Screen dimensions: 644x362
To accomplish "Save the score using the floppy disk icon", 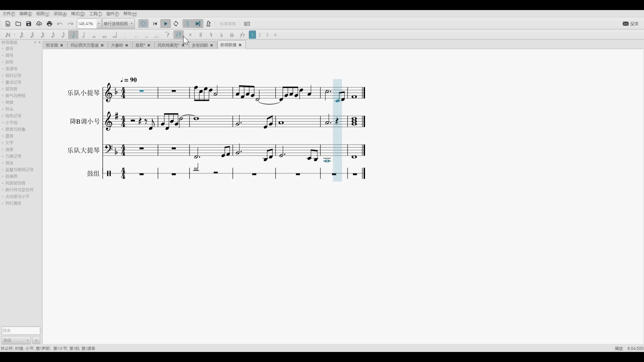I will pos(29,24).
